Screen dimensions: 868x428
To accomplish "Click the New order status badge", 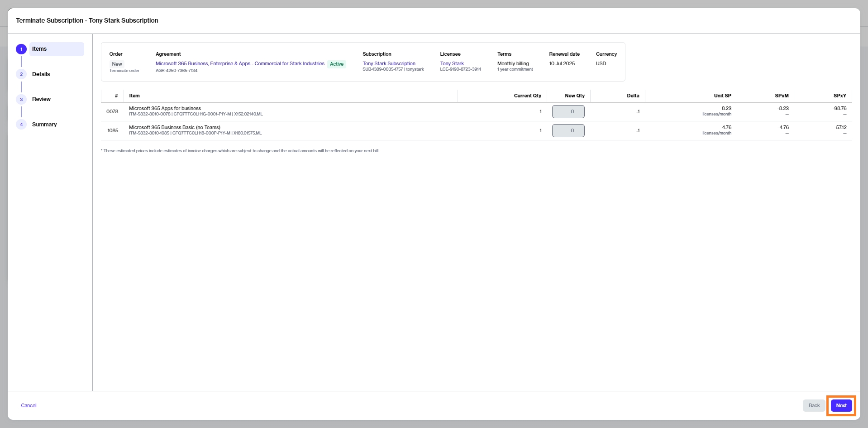I will (117, 64).
